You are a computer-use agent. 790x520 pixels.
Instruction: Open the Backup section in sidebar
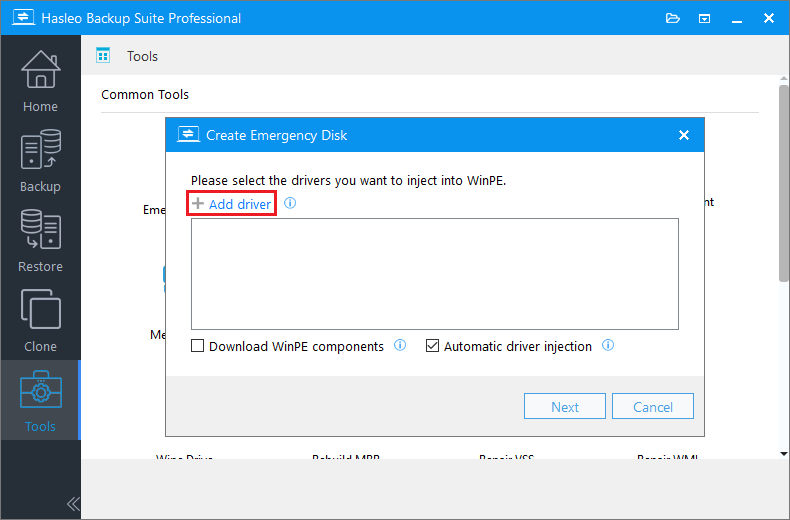(x=40, y=160)
